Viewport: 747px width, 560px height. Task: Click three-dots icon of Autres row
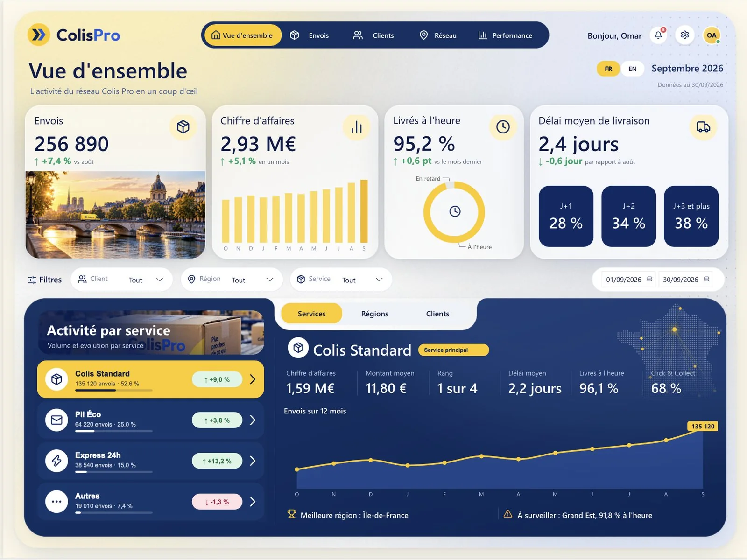tap(56, 502)
